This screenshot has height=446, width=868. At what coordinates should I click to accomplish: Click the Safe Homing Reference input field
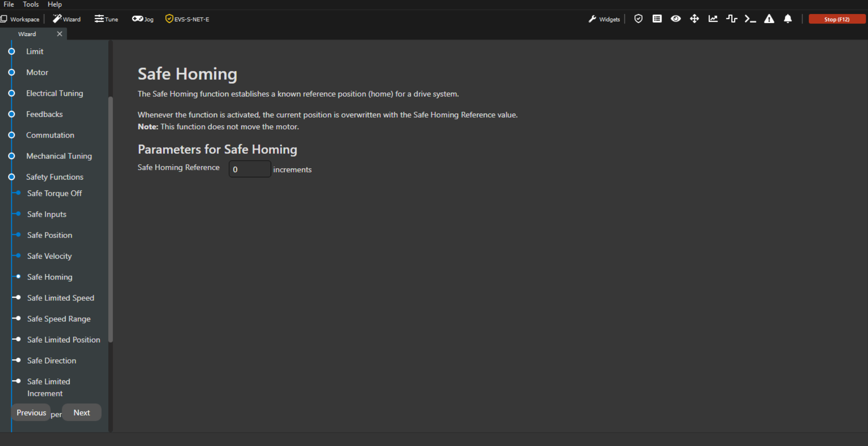pyautogui.click(x=249, y=169)
